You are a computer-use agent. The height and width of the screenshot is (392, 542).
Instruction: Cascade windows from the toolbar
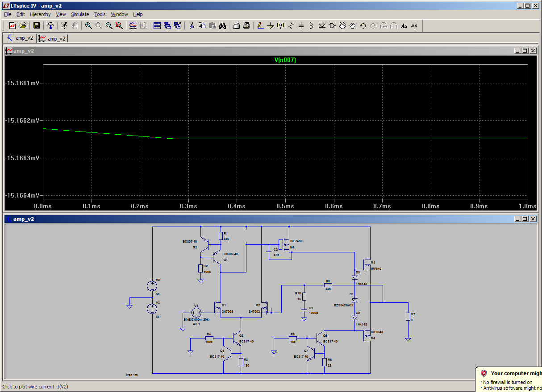point(167,26)
